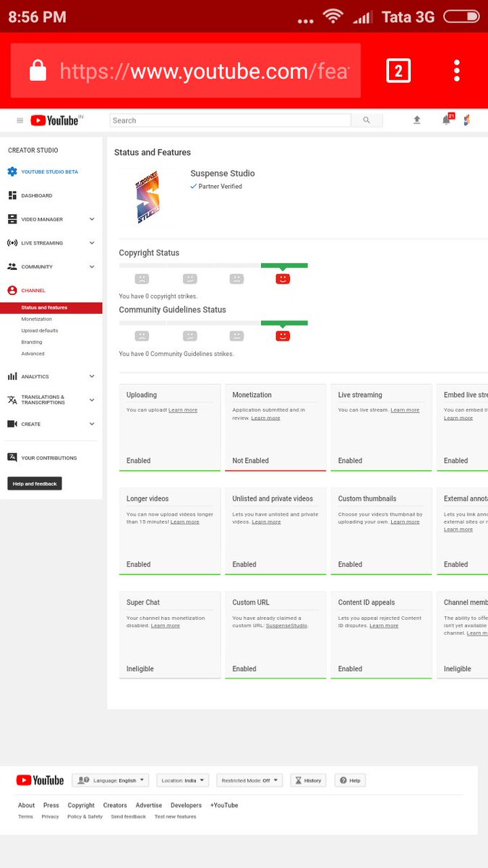
Task: Click Learn more in Longer videos card
Action: tap(185, 522)
